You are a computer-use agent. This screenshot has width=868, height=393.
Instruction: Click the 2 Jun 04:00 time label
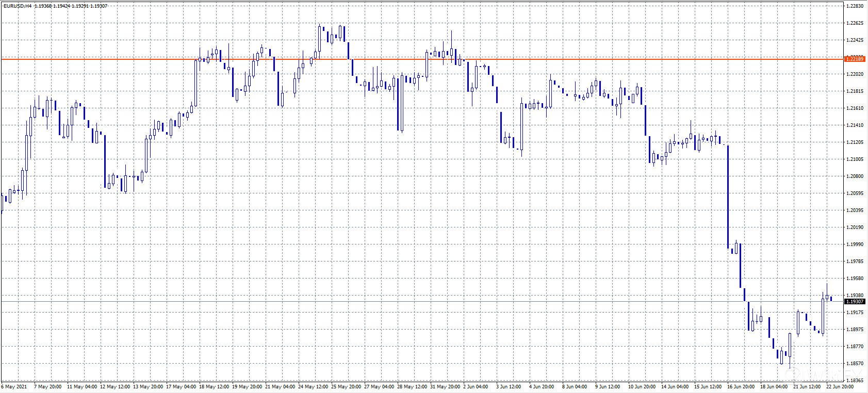click(475, 386)
